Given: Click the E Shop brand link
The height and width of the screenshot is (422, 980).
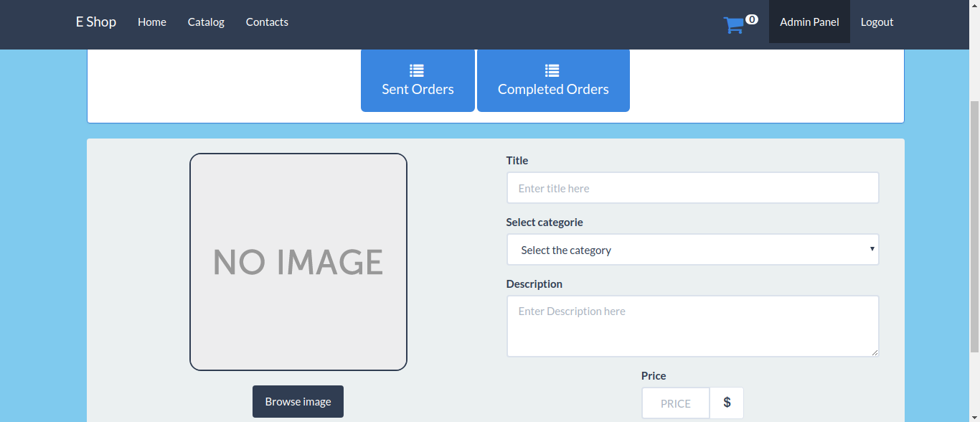Looking at the screenshot, I should (96, 22).
